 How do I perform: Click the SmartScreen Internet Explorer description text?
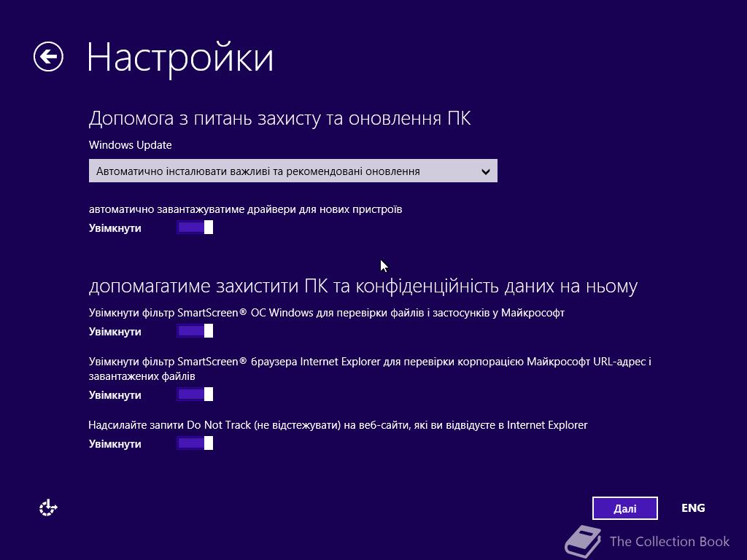(x=370, y=368)
